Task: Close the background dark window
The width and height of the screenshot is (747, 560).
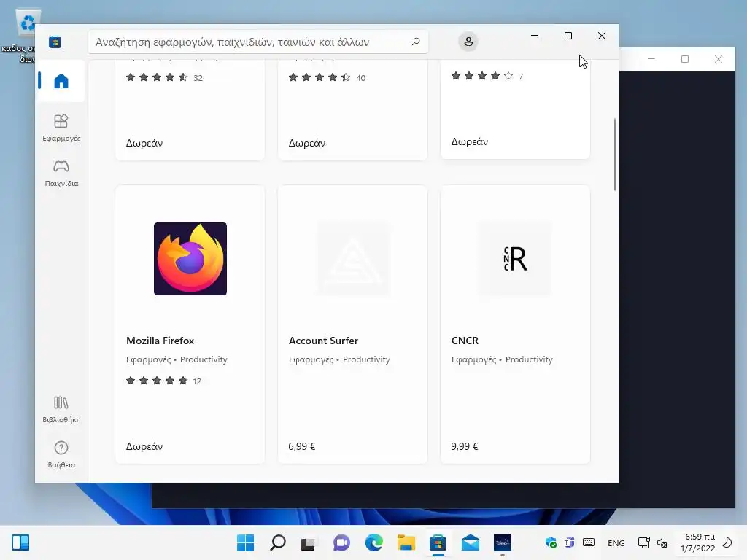Action: 719,59
